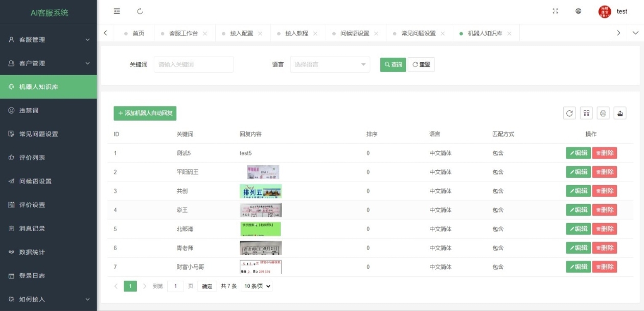Screen dimensions: 644x311
Task: Open the tab options dropdown chevron
Action: pos(635,33)
